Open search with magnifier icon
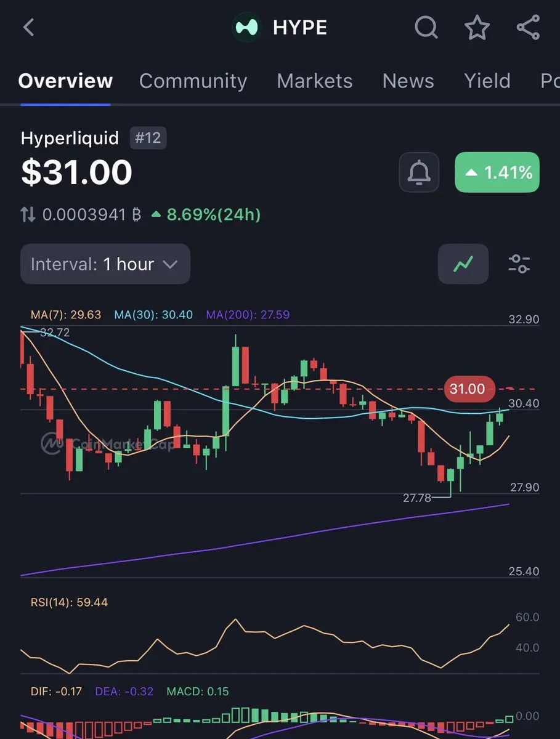This screenshot has height=739, width=560. point(426,28)
